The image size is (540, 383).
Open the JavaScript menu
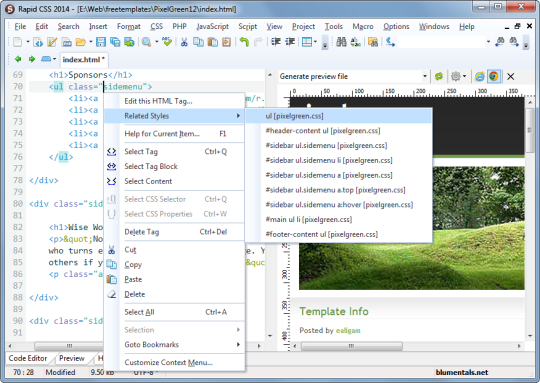(212, 27)
